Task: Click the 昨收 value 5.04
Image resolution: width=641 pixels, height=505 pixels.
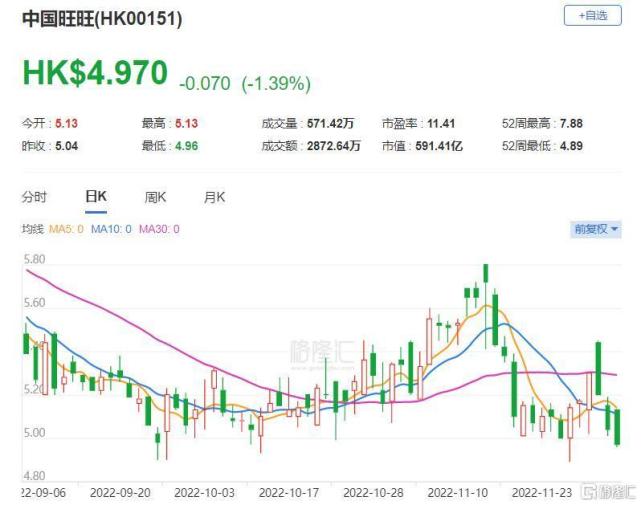Action: tap(66, 146)
